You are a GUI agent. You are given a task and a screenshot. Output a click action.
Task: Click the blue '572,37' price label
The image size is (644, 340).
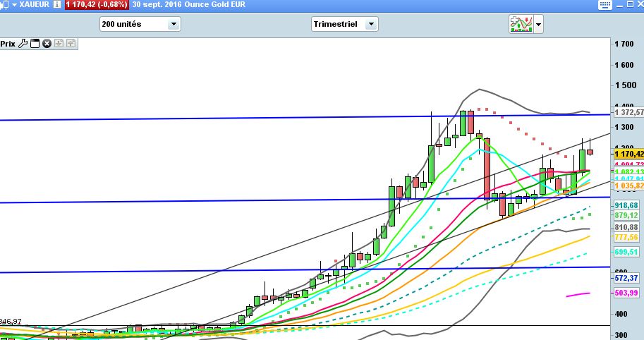627,278
